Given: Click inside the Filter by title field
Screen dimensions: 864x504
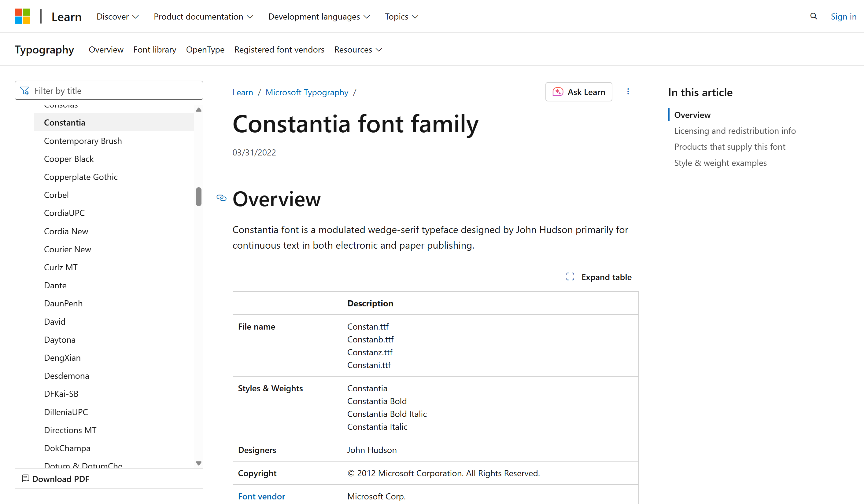Looking at the screenshot, I should [x=109, y=90].
